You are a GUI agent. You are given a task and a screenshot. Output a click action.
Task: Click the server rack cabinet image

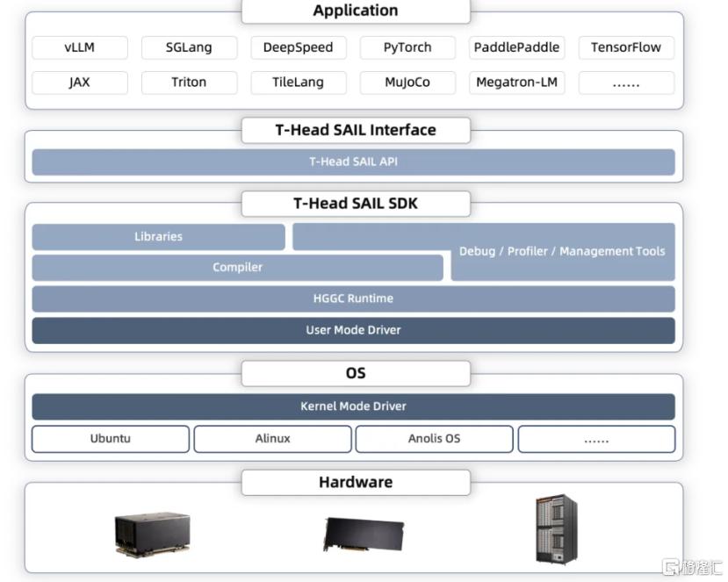[x=557, y=529]
